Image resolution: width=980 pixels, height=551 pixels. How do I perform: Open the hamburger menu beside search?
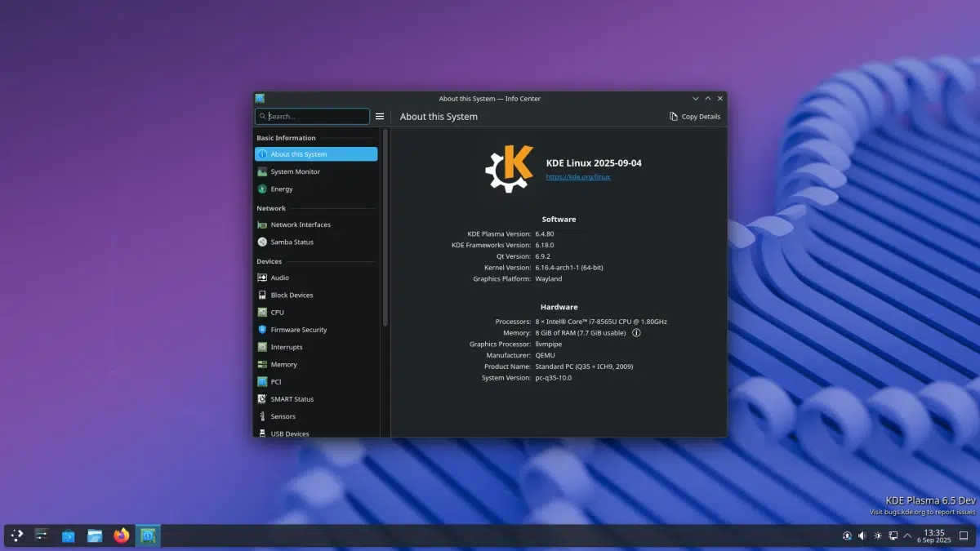click(380, 117)
